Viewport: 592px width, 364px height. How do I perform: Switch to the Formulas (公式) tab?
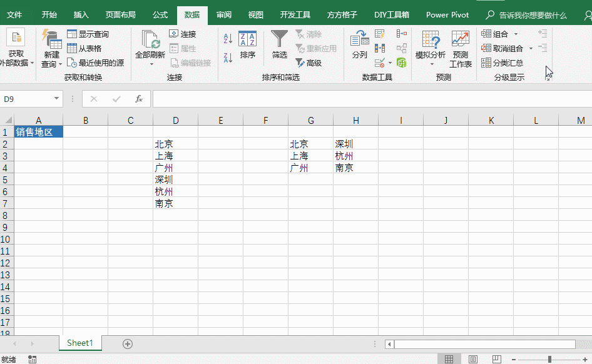pyautogui.click(x=160, y=15)
